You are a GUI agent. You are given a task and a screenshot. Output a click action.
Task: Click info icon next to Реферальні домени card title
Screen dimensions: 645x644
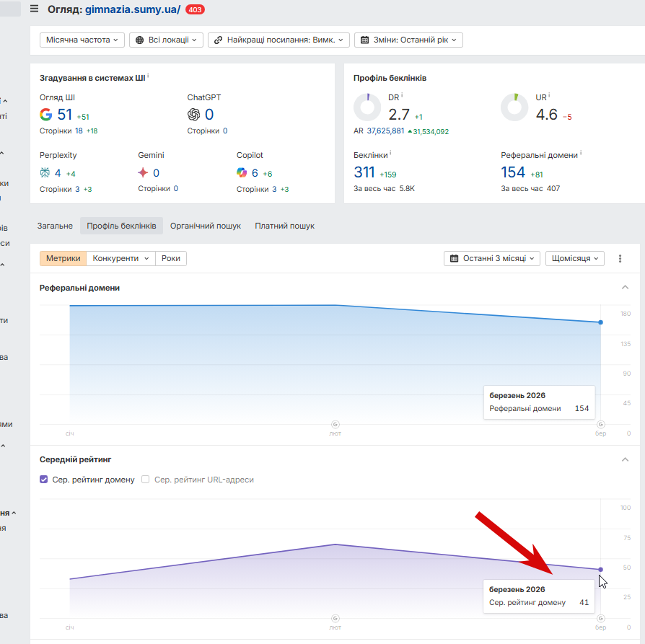581,153
